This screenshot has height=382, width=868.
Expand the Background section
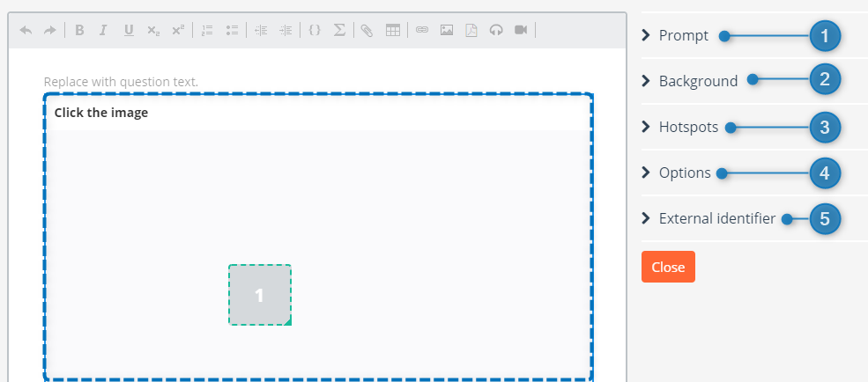[x=697, y=81]
